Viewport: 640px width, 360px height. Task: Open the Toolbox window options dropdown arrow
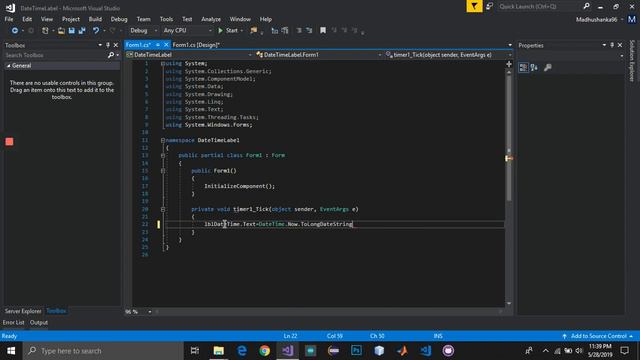tap(100, 45)
